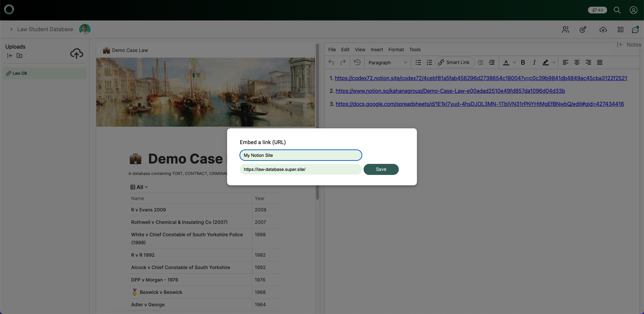Insert a numbered list
644x314 pixels.
[429, 62]
